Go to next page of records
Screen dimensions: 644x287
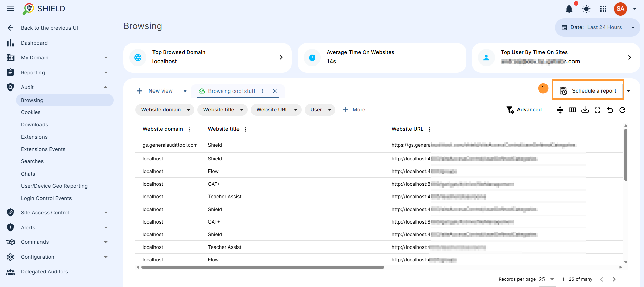pos(614,279)
